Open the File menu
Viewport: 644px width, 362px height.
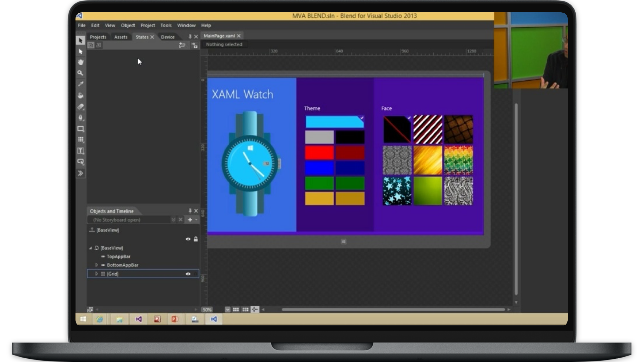pos(82,25)
